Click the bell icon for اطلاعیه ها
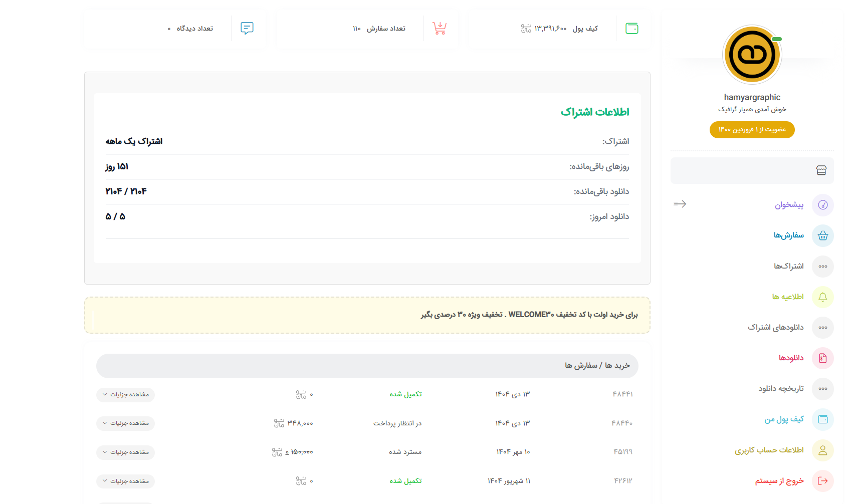This screenshot has height=504, width=857. coord(822,297)
